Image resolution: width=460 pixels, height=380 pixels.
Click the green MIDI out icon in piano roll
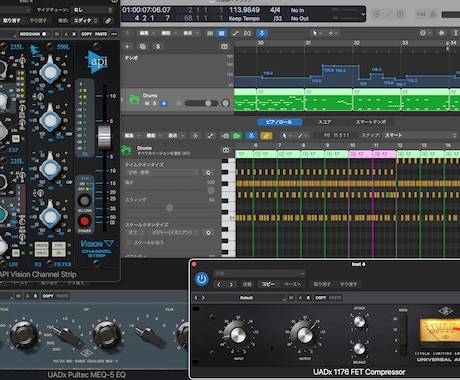(237, 136)
